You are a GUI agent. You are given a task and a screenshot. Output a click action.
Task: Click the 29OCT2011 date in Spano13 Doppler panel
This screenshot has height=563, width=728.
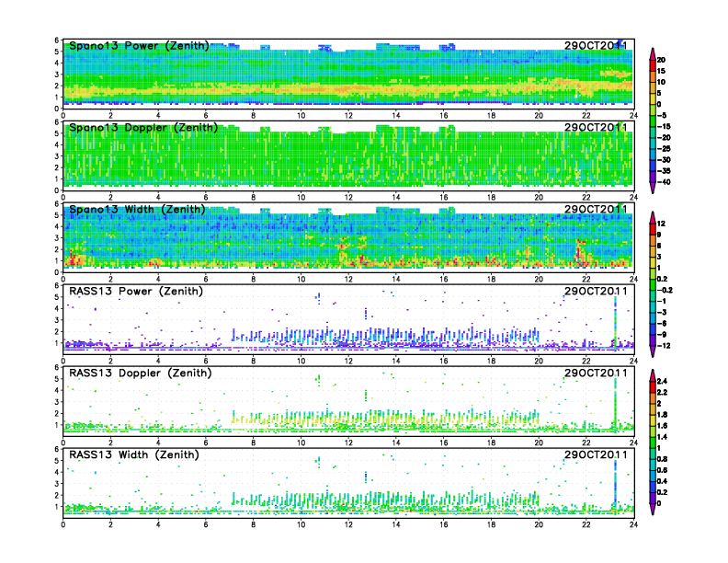[x=596, y=127]
